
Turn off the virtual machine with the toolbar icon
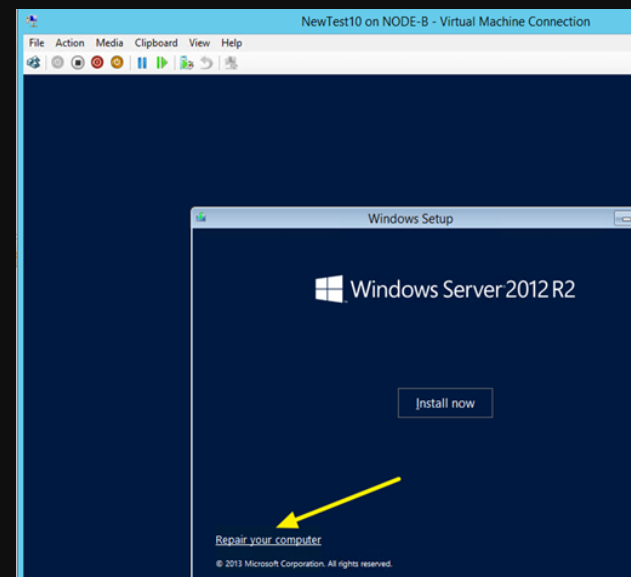(x=78, y=63)
